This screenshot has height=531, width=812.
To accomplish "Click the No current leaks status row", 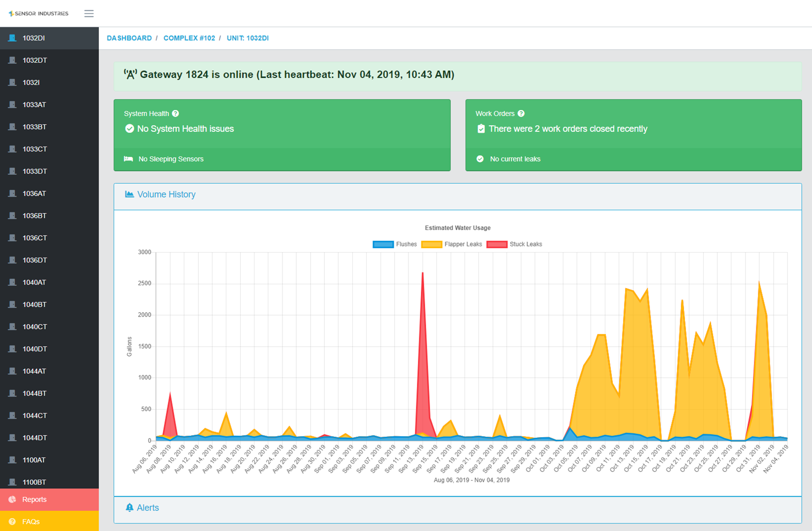I will coord(633,159).
